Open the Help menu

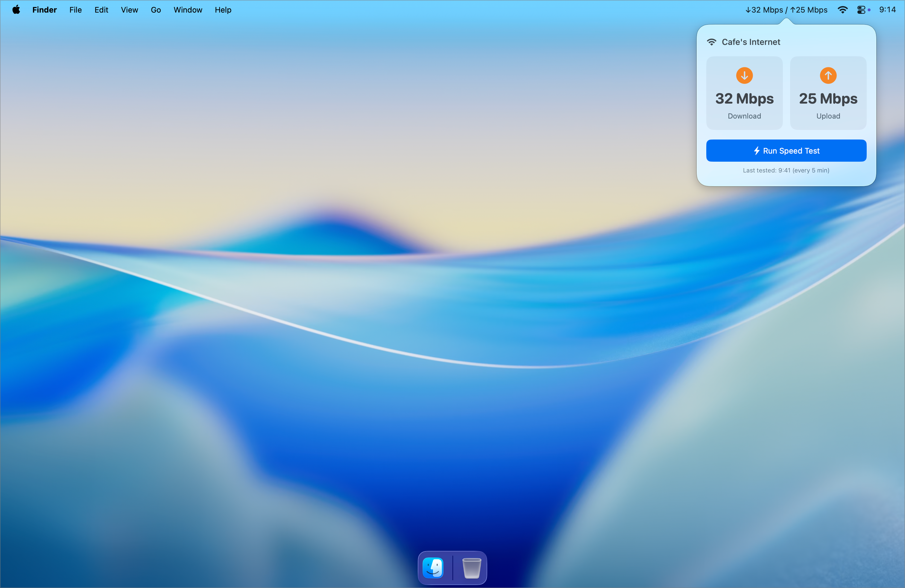click(x=223, y=10)
